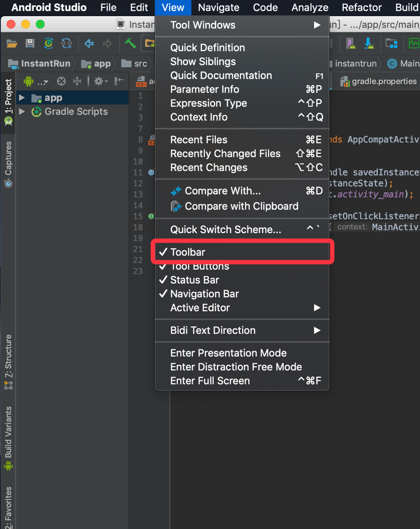
Task: Expand the Active Editor submenu
Action: coord(242,307)
